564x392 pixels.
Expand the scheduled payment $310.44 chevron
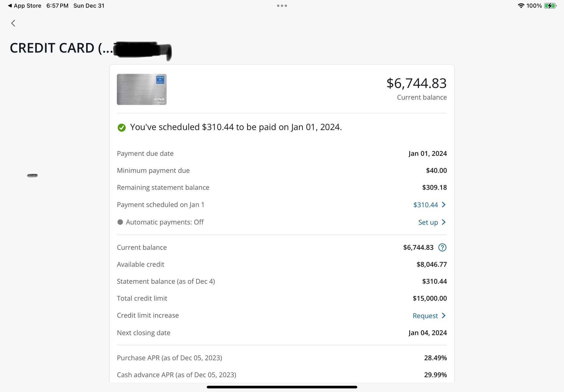tap(444, 205)
